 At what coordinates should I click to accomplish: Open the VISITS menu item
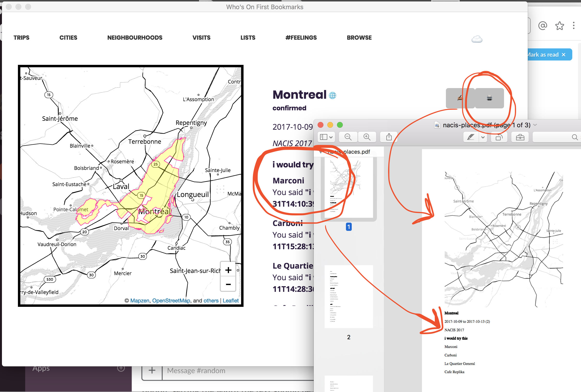coord(201,38)
